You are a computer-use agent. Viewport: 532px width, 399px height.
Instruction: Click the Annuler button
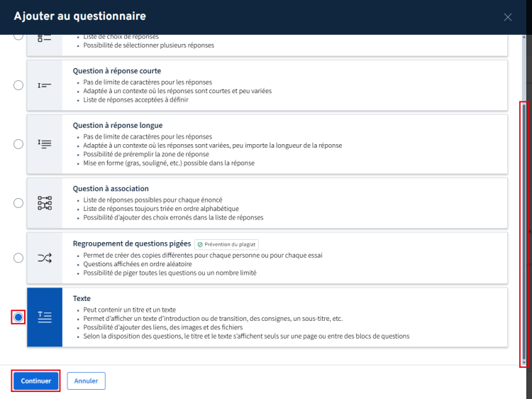pos(87,381)
